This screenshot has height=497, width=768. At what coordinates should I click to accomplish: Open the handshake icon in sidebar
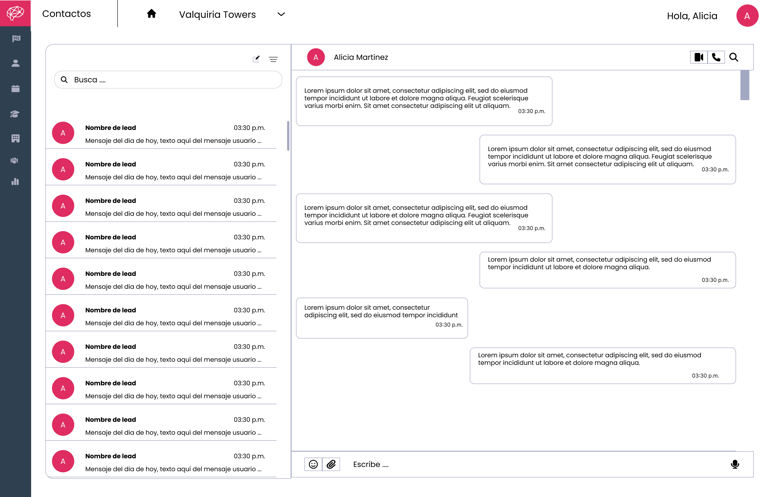point(15,161)
